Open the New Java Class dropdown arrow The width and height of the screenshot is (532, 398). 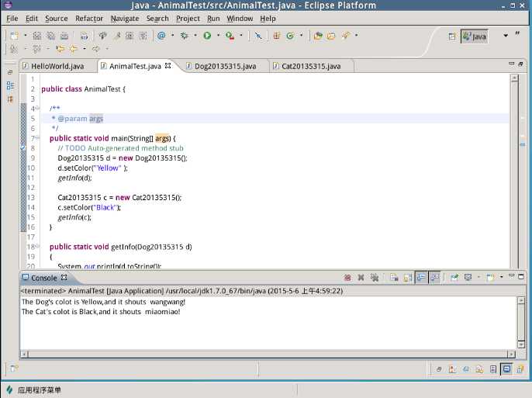[x=301, y=35]
